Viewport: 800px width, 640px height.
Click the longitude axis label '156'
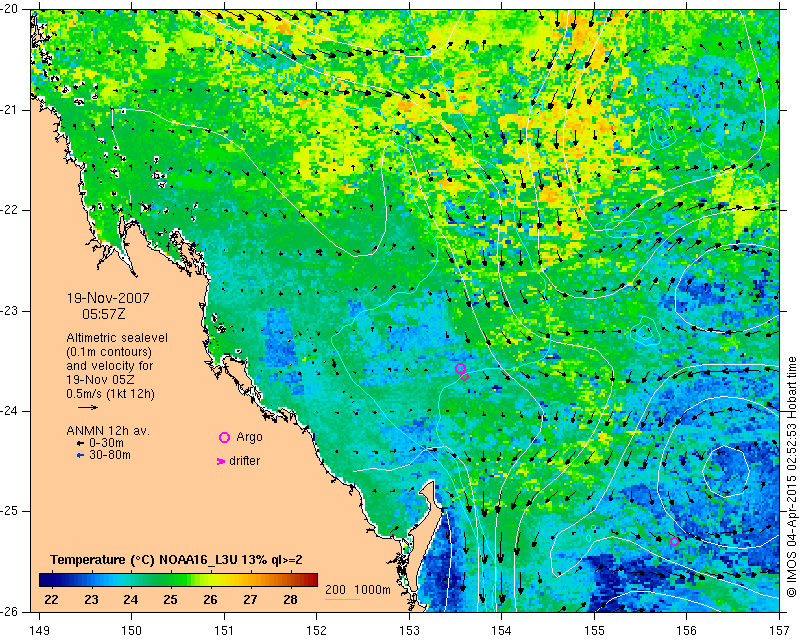(687, 631)
